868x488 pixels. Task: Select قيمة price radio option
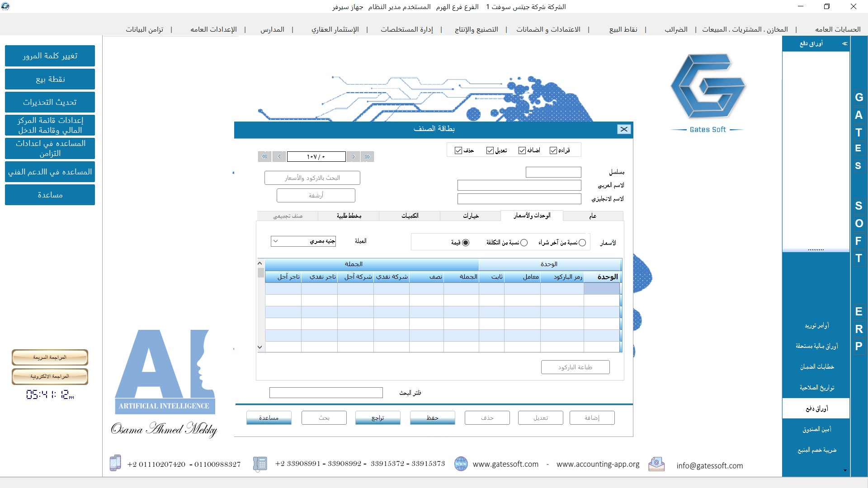466,243
